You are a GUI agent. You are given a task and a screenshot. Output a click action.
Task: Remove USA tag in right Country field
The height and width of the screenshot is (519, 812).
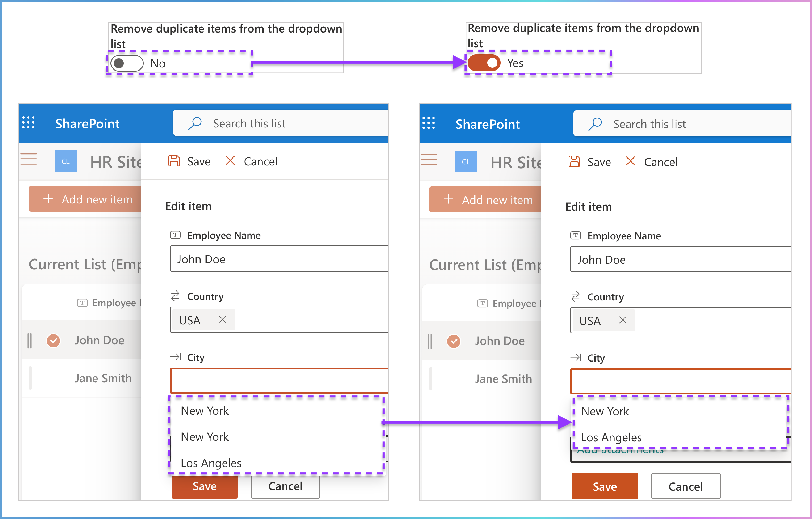coord(623,320)
